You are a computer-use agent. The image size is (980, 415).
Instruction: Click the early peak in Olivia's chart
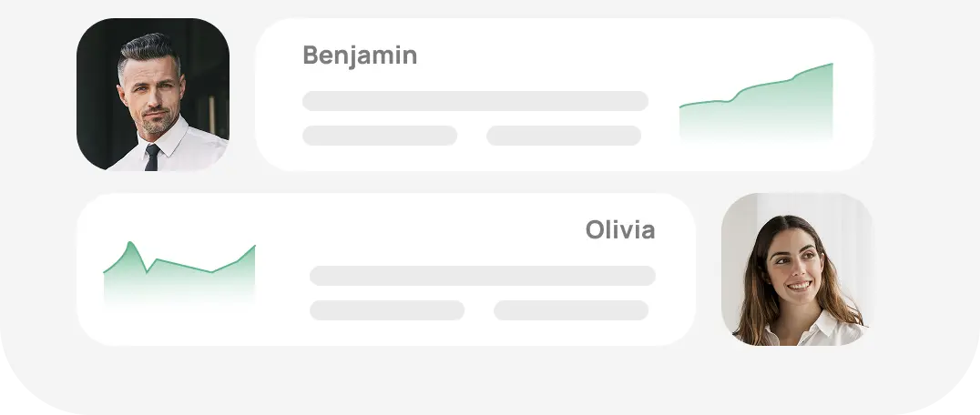(x=130, y=243)
